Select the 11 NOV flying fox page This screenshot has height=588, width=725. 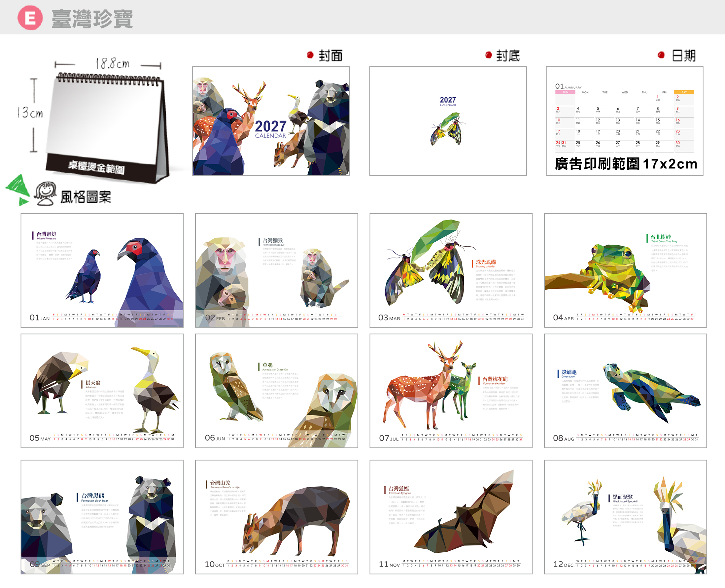451,517
